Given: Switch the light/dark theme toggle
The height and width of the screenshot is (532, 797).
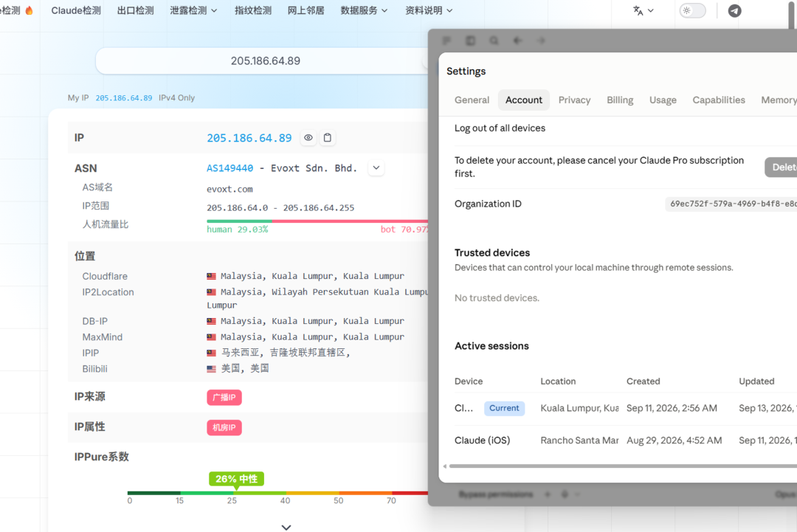Looking at the screenshot, I should [x=692, y=10].
